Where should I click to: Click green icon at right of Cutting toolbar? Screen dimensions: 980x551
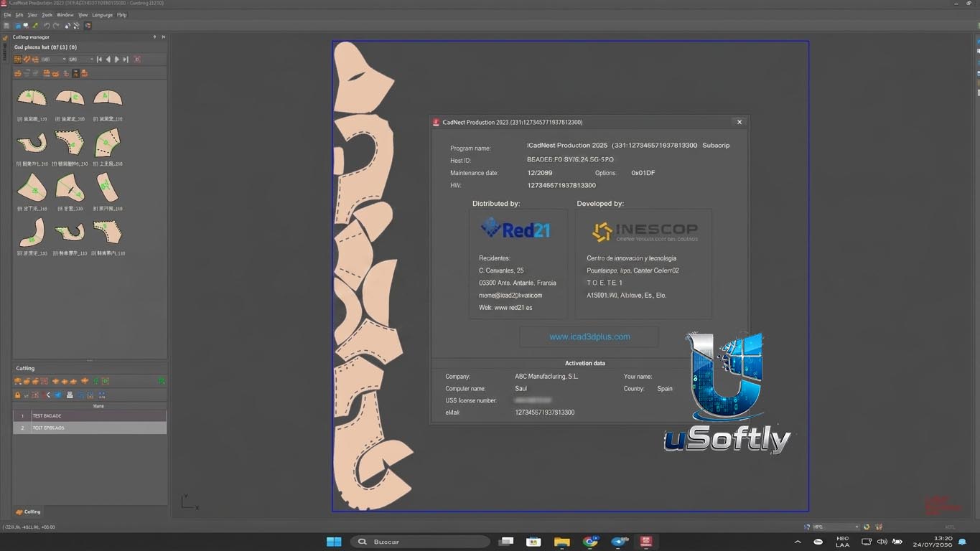click(x=162, y=381)
